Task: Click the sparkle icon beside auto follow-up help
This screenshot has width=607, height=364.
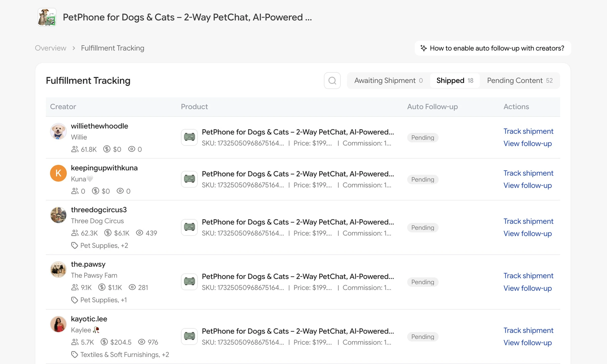Action: coord(424,48)
